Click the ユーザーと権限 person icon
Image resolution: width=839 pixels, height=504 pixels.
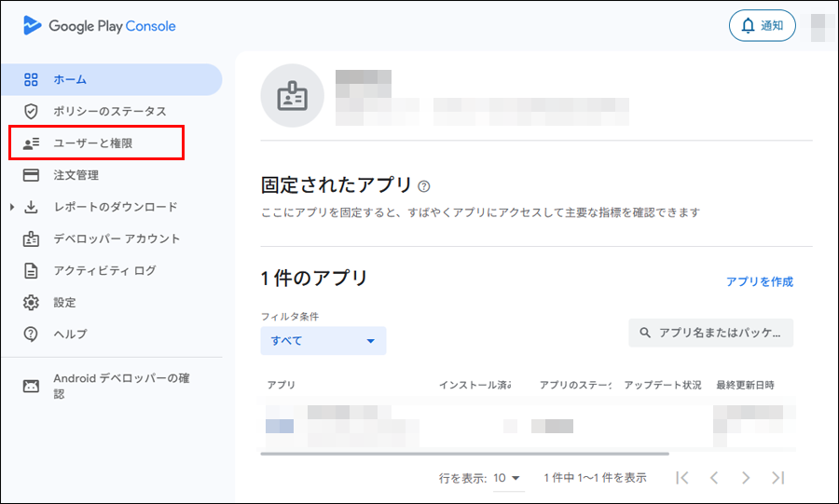point(31,143)
